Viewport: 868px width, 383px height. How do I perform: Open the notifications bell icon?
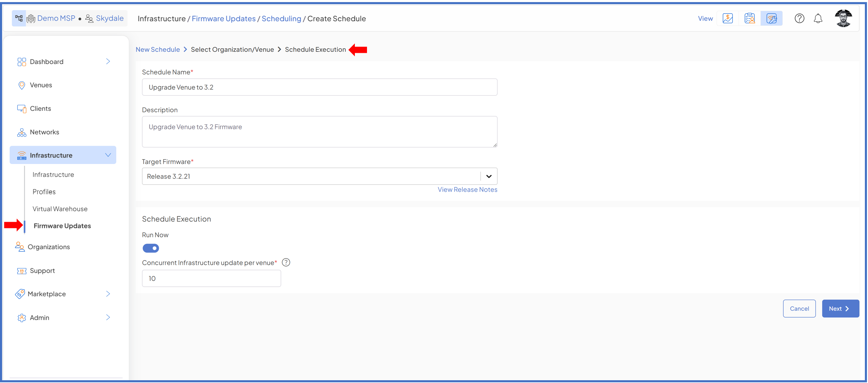pyautogui.click(x=818, y=18)
